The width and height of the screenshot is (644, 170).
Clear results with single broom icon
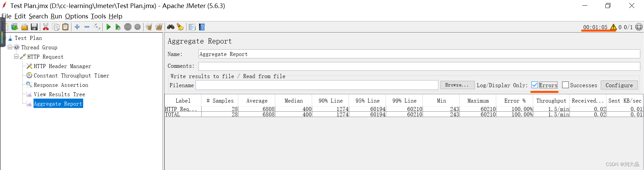149,27
